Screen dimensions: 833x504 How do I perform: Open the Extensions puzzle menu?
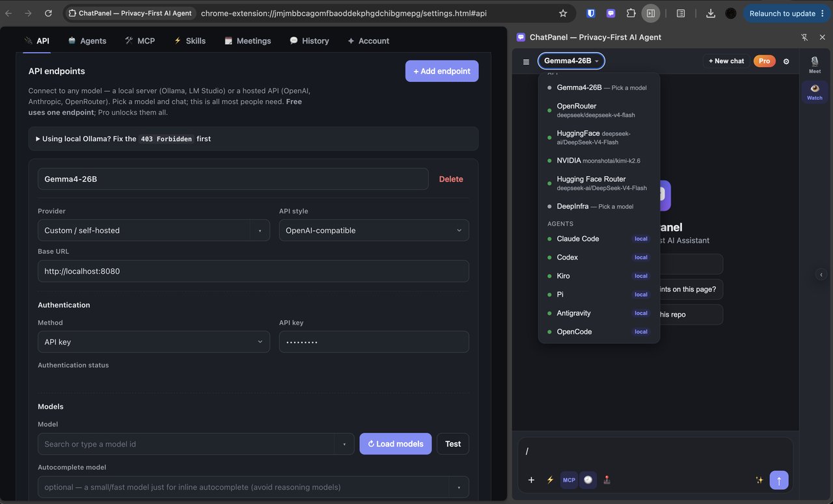point(631,13)
